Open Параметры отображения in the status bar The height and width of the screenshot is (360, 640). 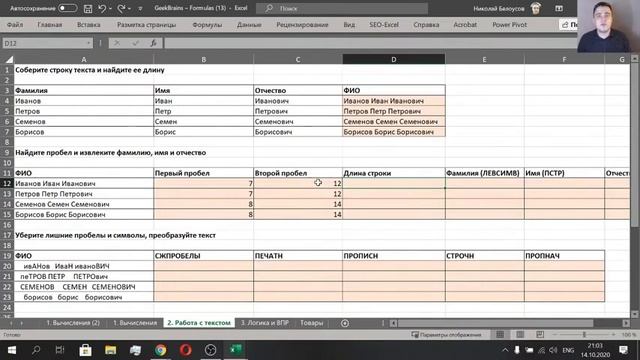pyautogui.click(x=447, y=335)
